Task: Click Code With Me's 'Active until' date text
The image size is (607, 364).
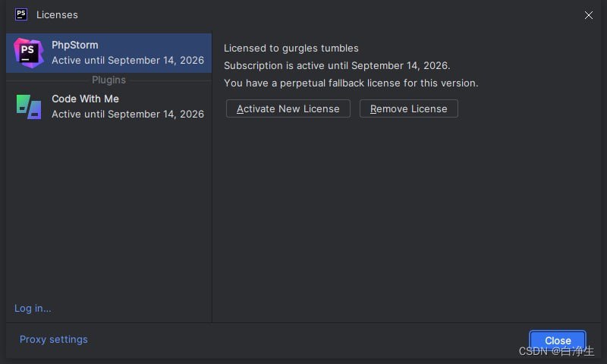Action: coord(127,114)
